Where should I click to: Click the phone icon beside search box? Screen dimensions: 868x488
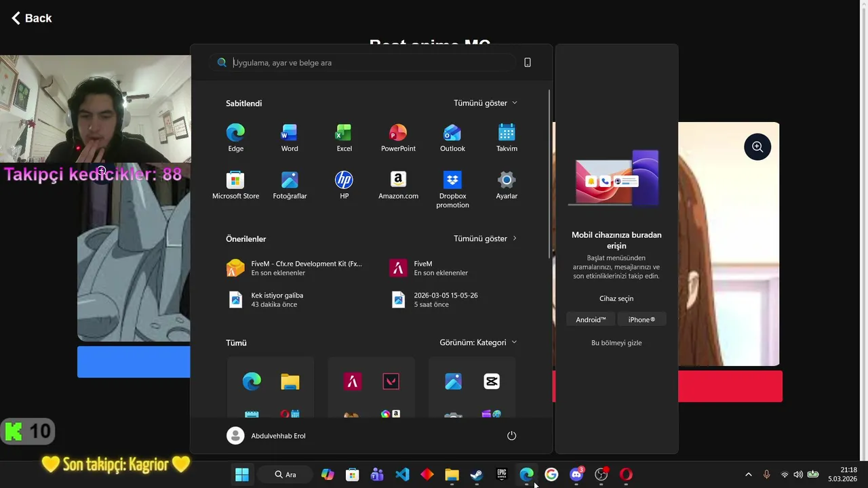click(528, 62)
